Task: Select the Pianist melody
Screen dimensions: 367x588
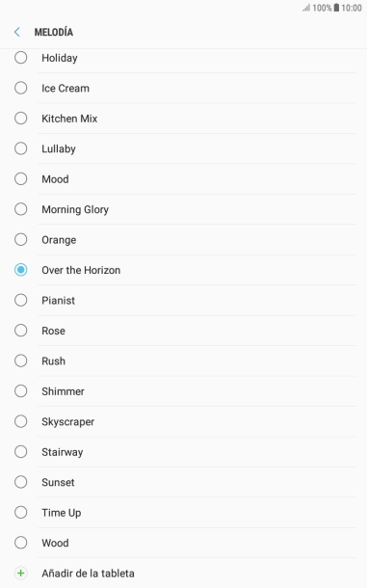Action: coord(183,301)
